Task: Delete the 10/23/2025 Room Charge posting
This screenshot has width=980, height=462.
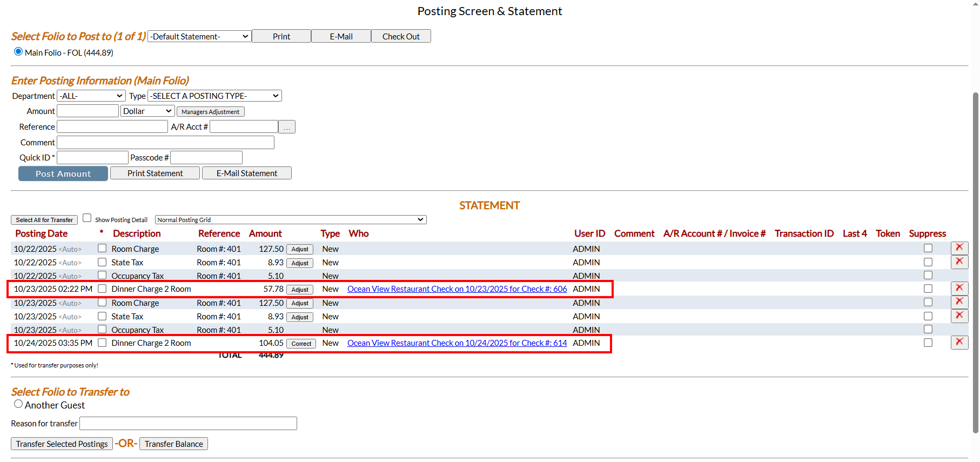Action: click(959, 302)
